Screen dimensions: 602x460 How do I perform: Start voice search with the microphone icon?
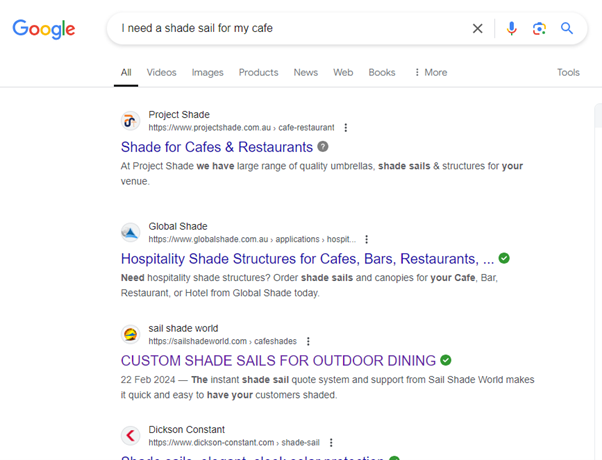[511, 28]
